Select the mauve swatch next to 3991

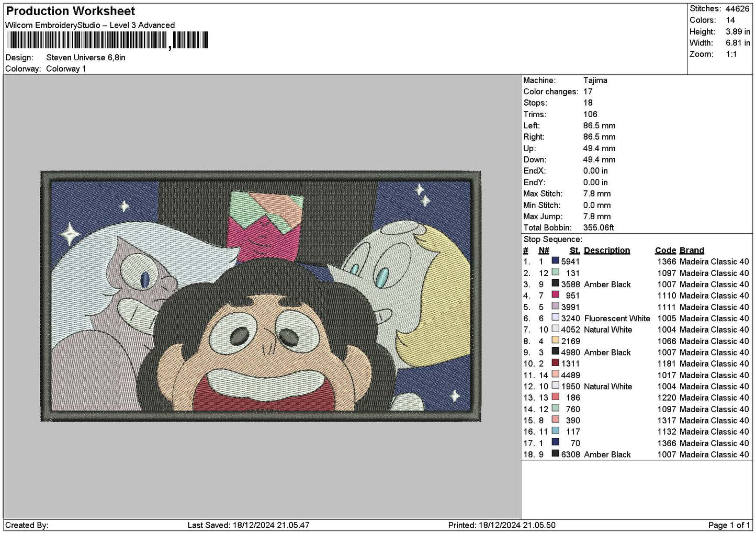click(x=556, y=306)
